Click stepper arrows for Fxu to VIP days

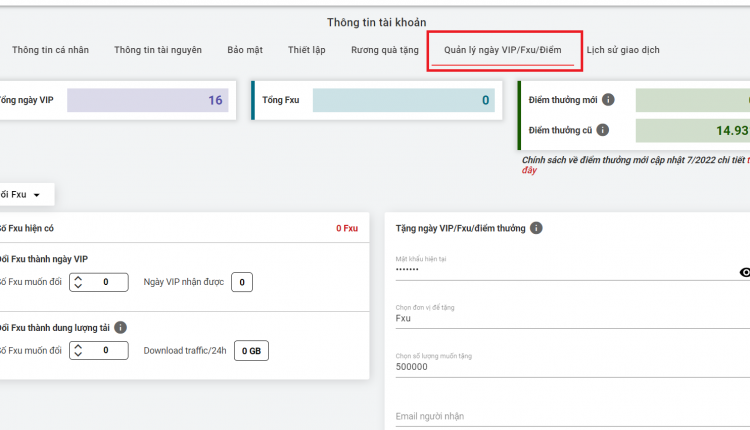pos(78,282)
